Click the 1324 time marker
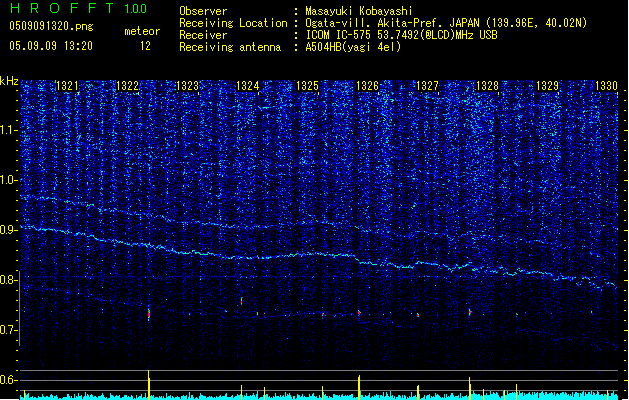 click(248, 86)
